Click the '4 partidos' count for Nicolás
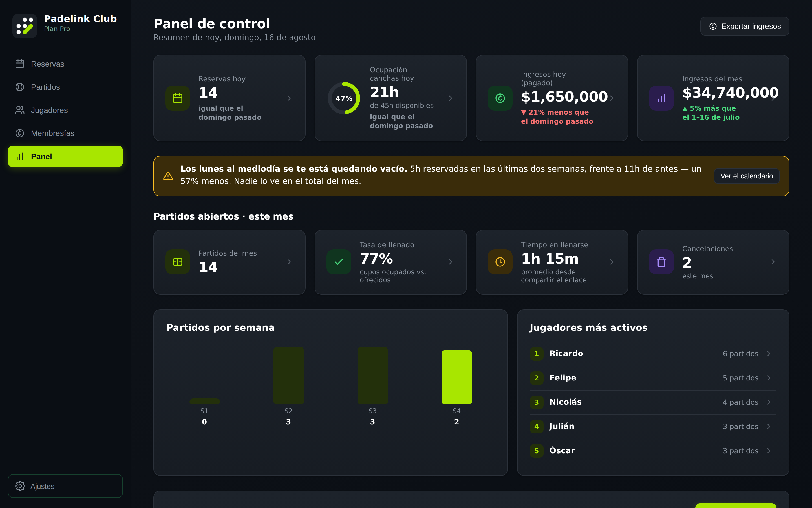The width and height of the screenshot is (812, 508). click(740, 402)
